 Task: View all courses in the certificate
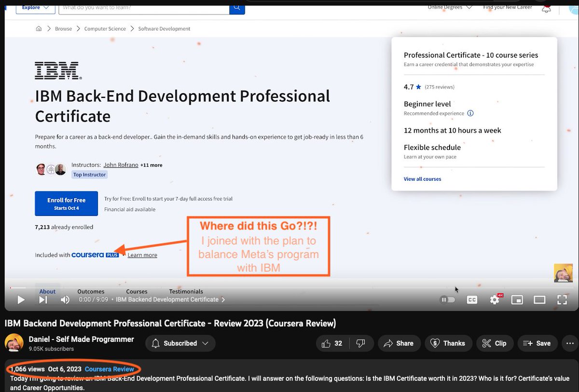(x=422, y=179)
